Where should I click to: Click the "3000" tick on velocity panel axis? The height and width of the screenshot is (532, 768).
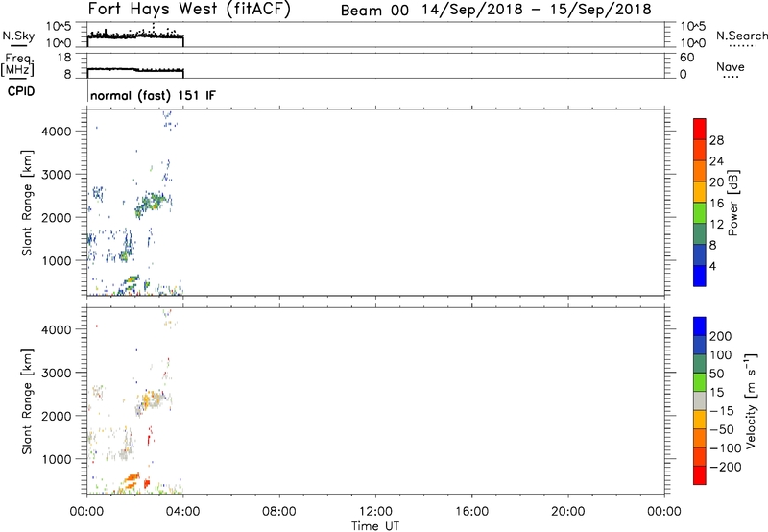pos(57,373)
